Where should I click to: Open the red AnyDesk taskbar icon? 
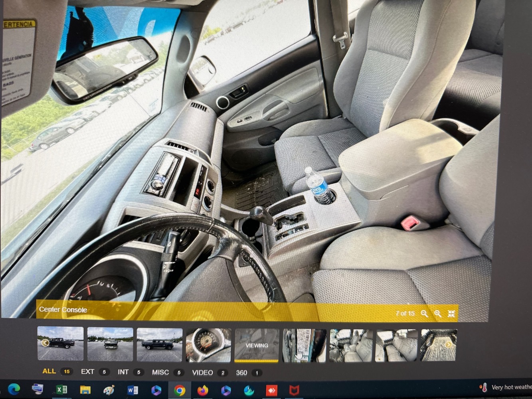[x=272, y=390]
